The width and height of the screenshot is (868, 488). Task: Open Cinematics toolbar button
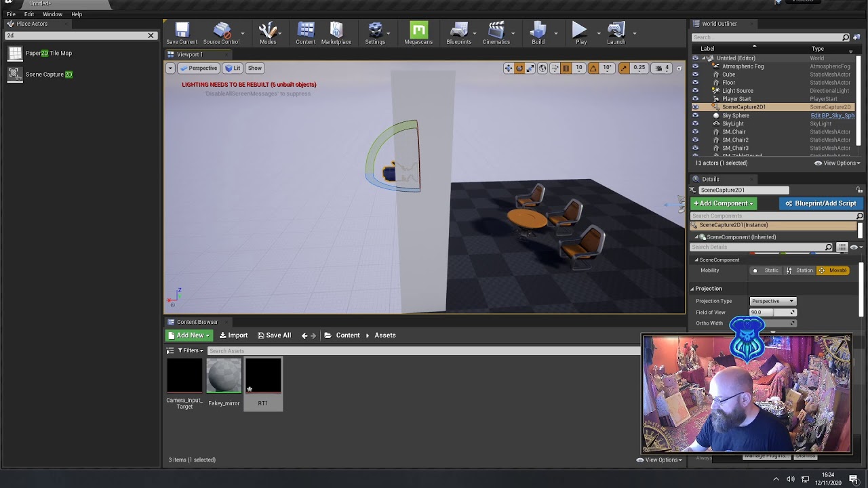coord(496,33)
